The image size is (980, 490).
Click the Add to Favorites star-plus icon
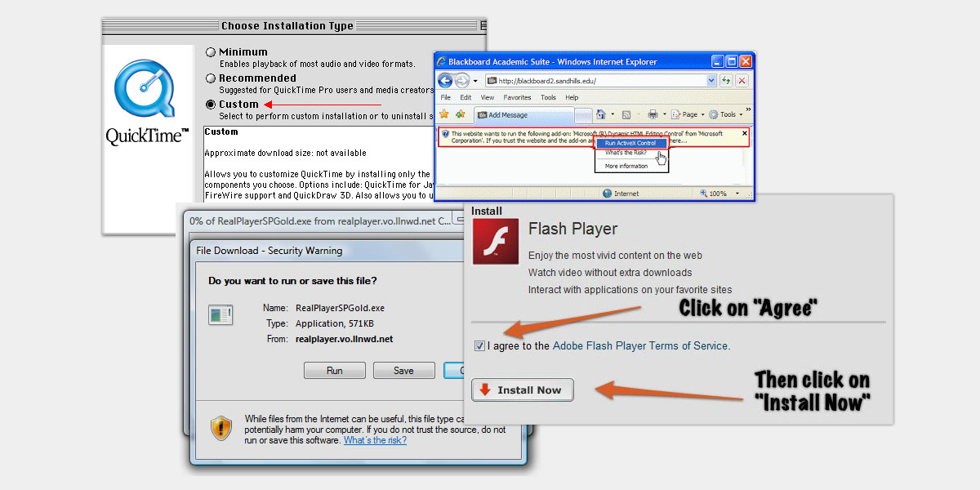461,114
